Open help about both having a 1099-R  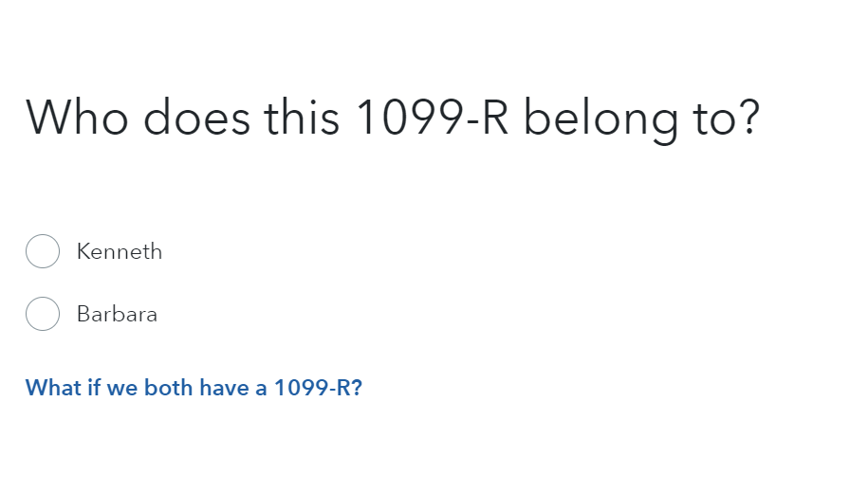pos(194,387)
